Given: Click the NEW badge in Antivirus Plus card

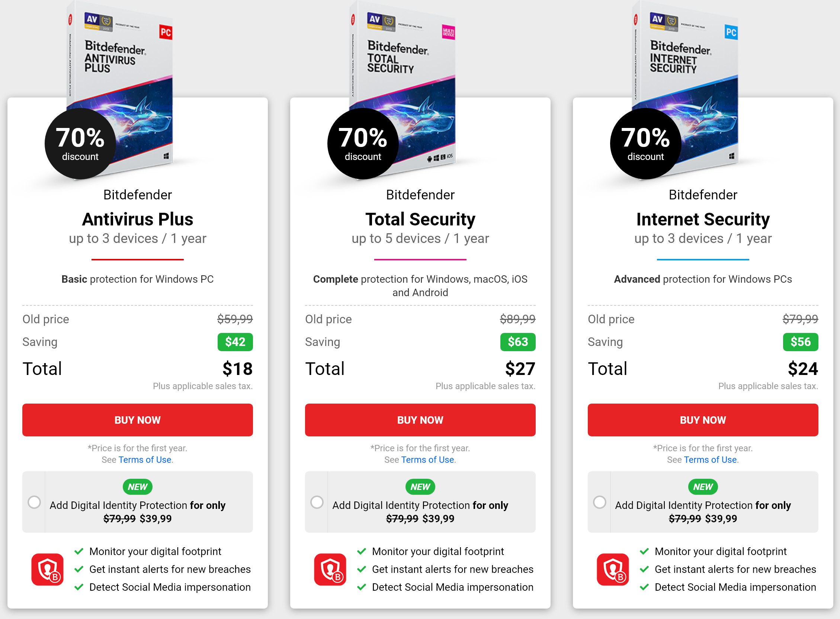Looking at the screenshot, I should [138, 487].
